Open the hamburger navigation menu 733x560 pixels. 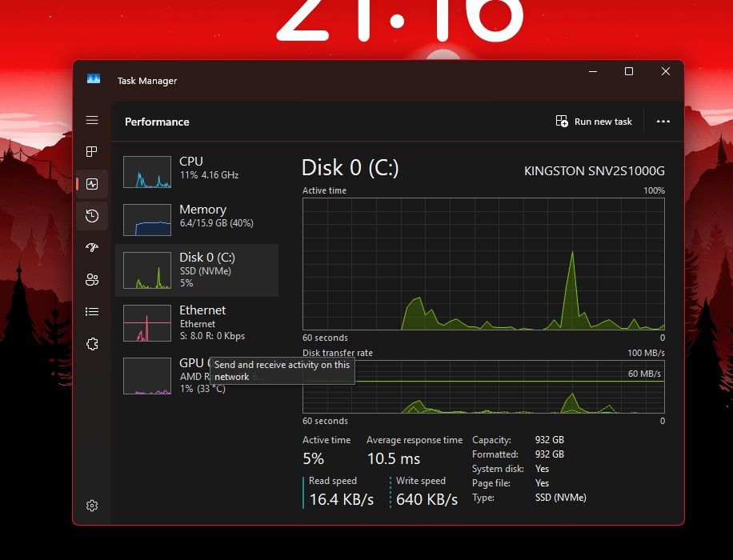click(x=92, y=120)
